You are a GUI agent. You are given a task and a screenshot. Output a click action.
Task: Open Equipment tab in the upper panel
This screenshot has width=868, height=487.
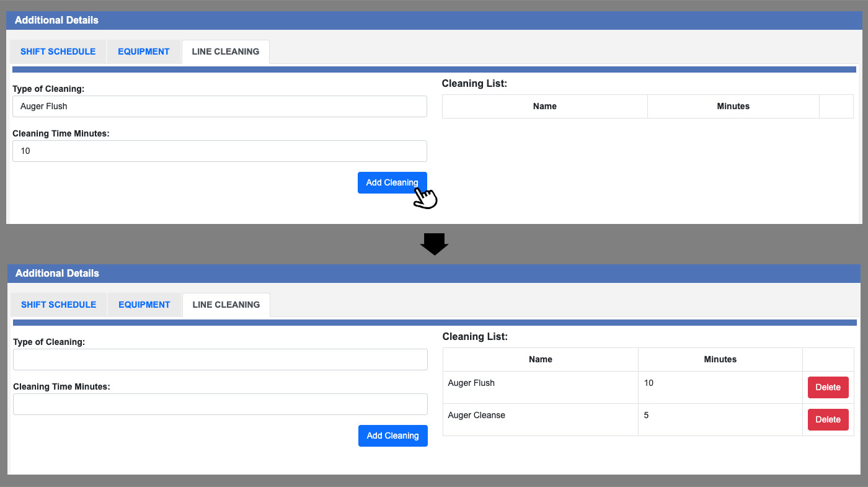tap(144, 51)
